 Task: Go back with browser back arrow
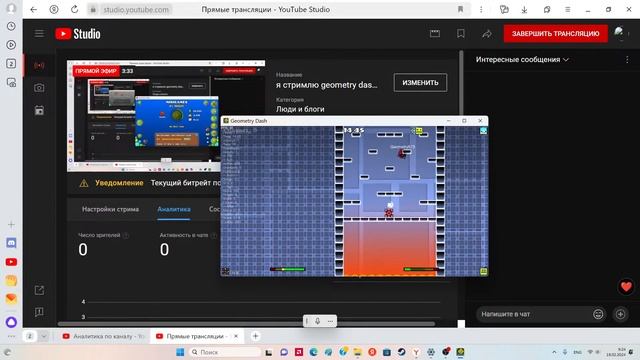click(33, 9)
